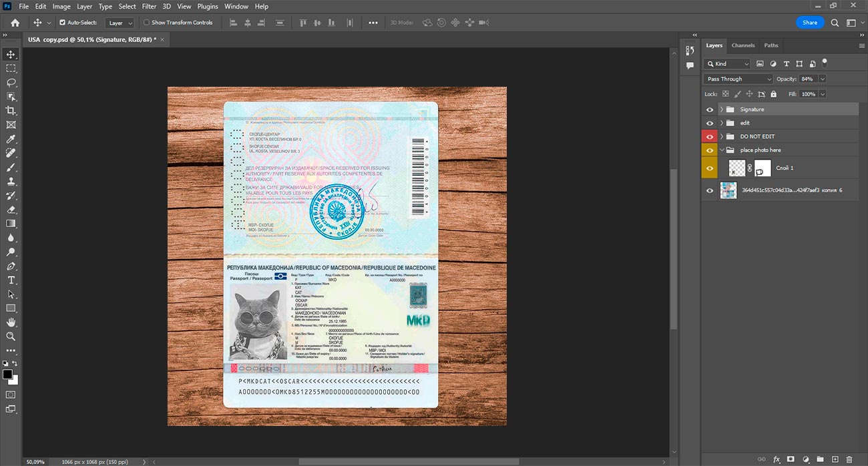
Task: Select the Clone Stamp tool
Action: click(x=11, y=181)
